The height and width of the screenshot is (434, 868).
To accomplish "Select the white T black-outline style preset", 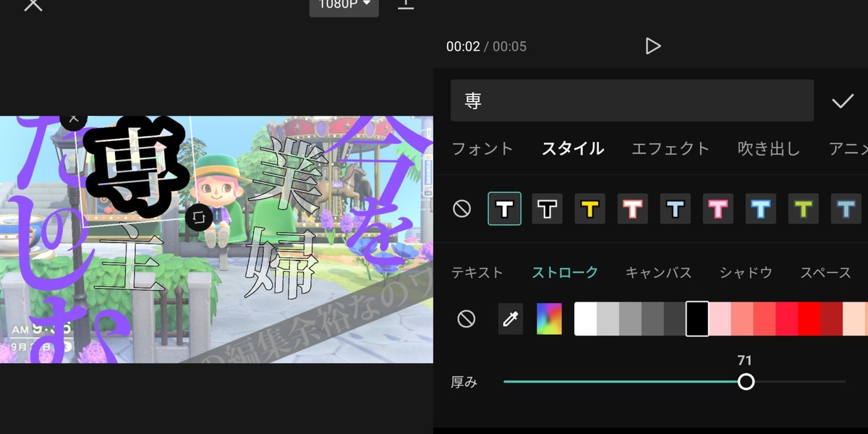I will coord(505,209).
